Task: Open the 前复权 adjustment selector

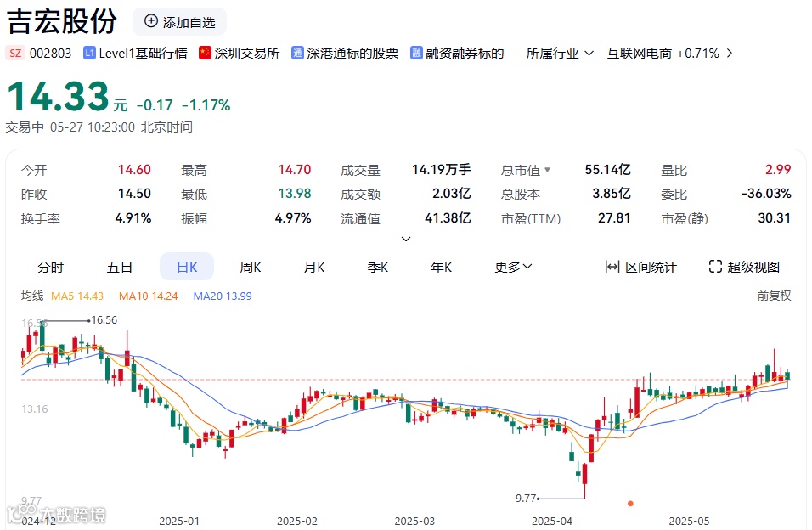Action: pyautogui.click(x=774, y=296)
